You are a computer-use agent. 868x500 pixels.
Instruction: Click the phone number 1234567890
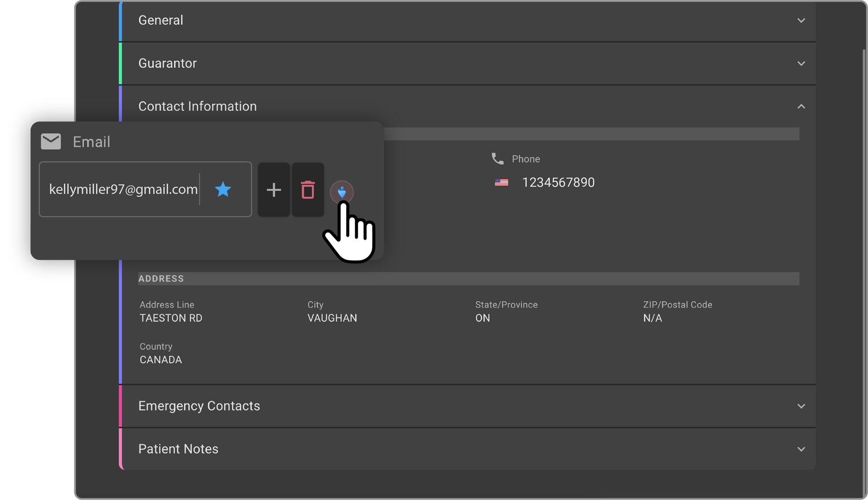coord(558,182)
